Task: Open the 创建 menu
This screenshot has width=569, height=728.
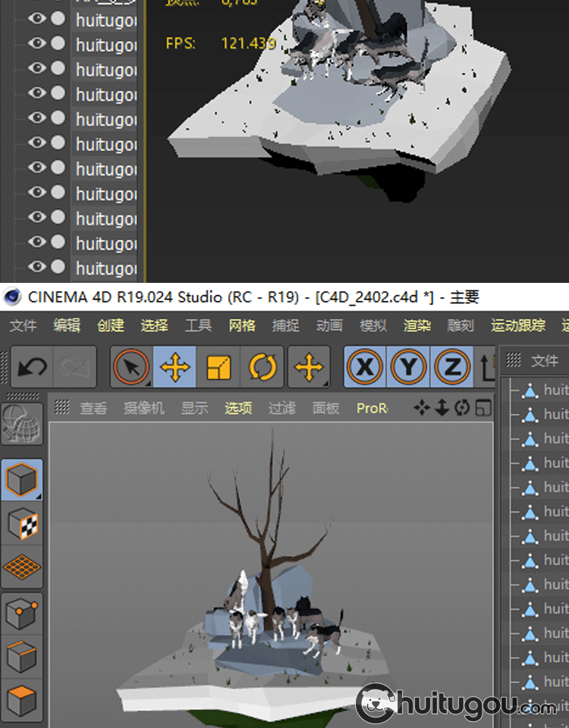Action: tap(110, 325)
